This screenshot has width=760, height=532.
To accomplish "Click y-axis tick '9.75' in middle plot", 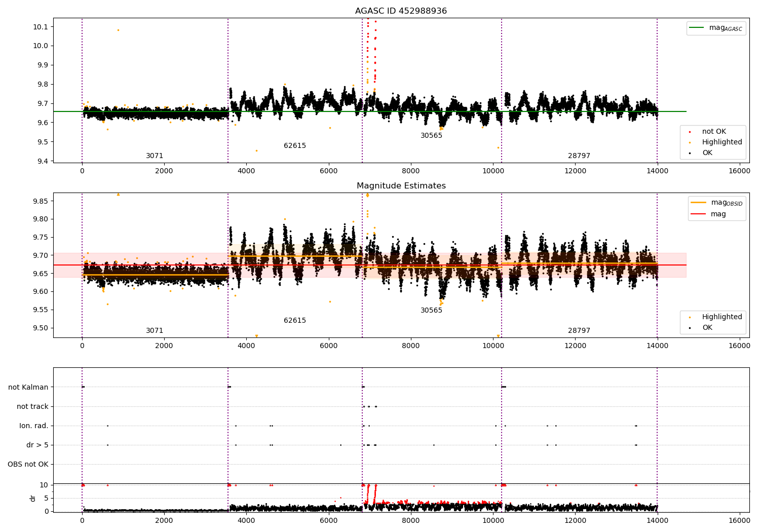I will 41,237.
